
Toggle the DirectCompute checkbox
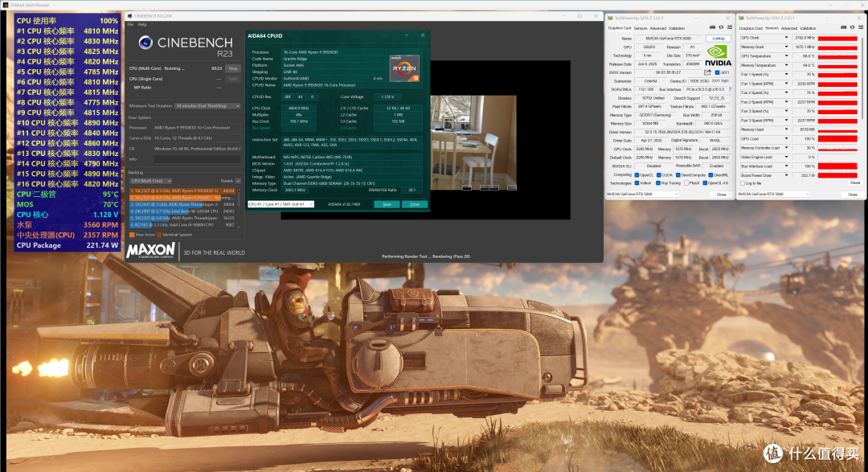[678, 175]
